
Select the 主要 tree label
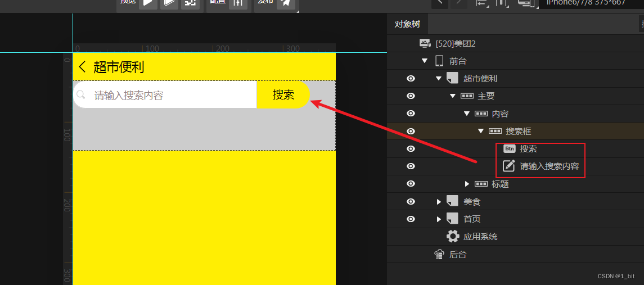(x=486, y=96)
